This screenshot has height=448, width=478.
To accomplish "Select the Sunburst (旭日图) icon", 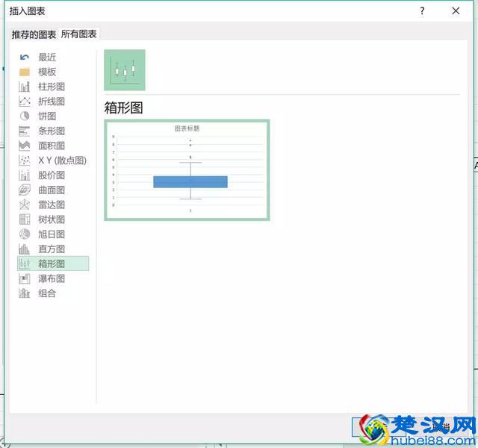I will pos(25,234).
